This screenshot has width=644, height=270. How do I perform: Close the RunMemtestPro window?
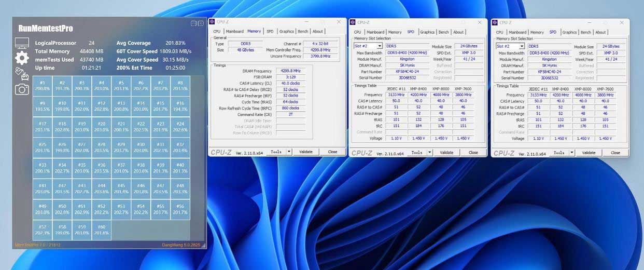pyautogui.click(x=201, y=23)
